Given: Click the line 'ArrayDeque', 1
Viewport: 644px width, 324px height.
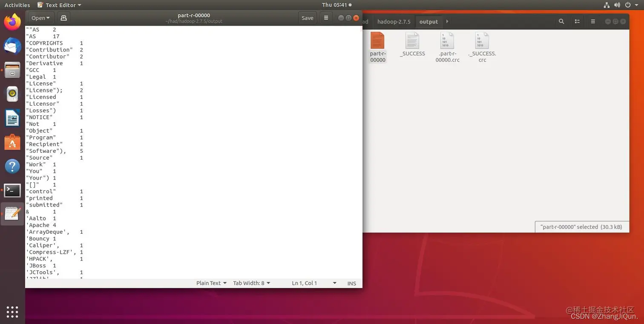Looking at the screenshot, I should pos(55,232).
